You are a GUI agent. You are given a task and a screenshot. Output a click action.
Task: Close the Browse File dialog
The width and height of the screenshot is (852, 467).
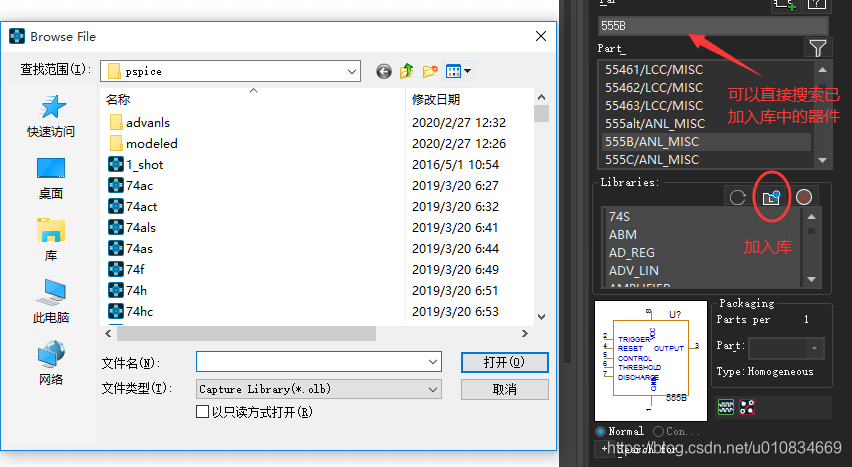pyautogui.click(x=541, y=36)
